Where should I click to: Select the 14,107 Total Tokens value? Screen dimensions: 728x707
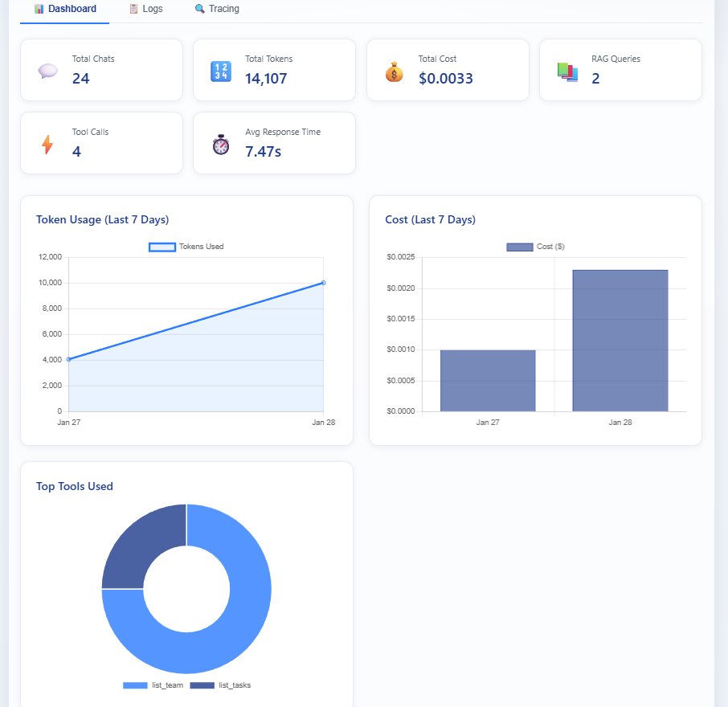click(x=266, y=79)
